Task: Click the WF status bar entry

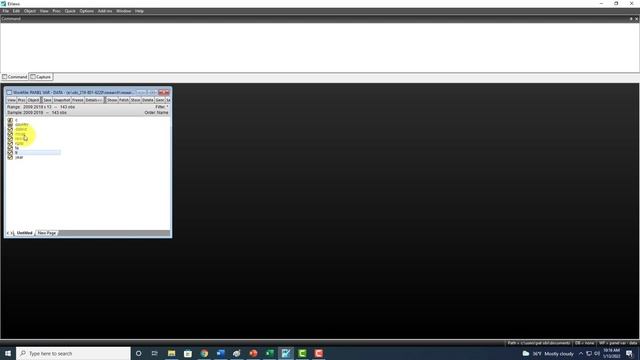Action: (x=618, y=343)
